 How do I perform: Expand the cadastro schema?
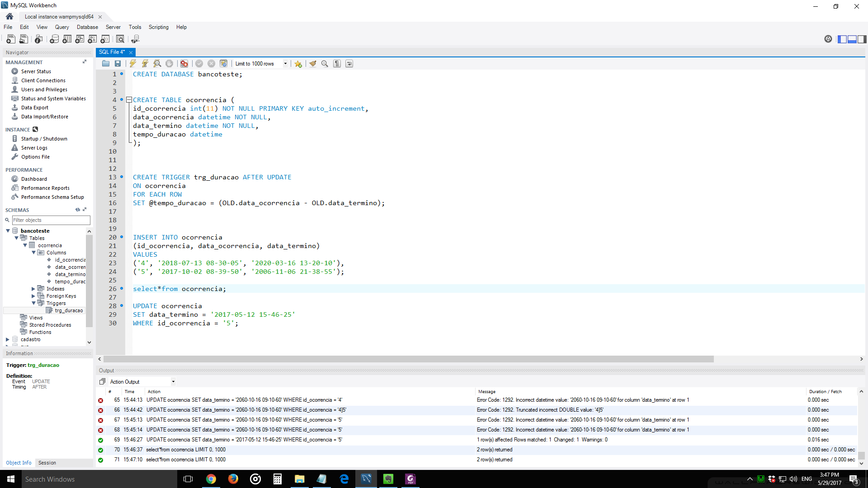pos(8,339)
